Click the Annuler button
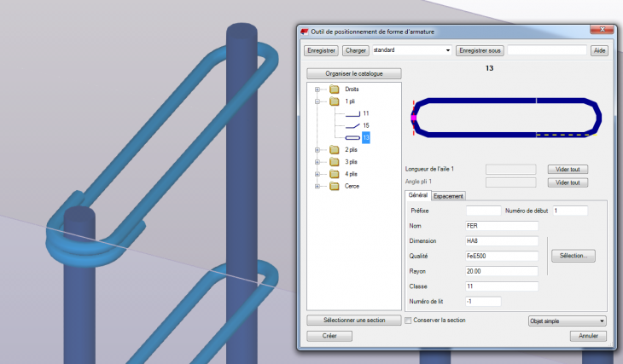Image resolution: width=623 pixels, height=364 pixels. [588, 336]
